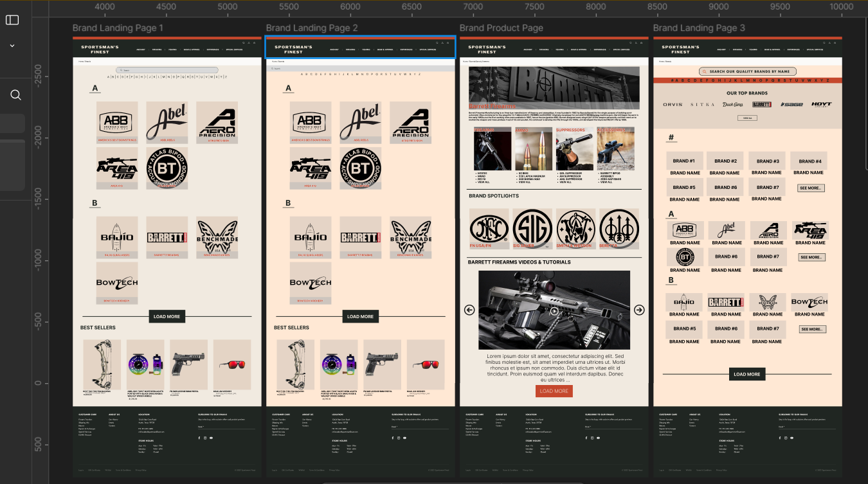Click Aero Precision card in Brand Landing Page 1

pyautogui.click(x=217, y=122)
